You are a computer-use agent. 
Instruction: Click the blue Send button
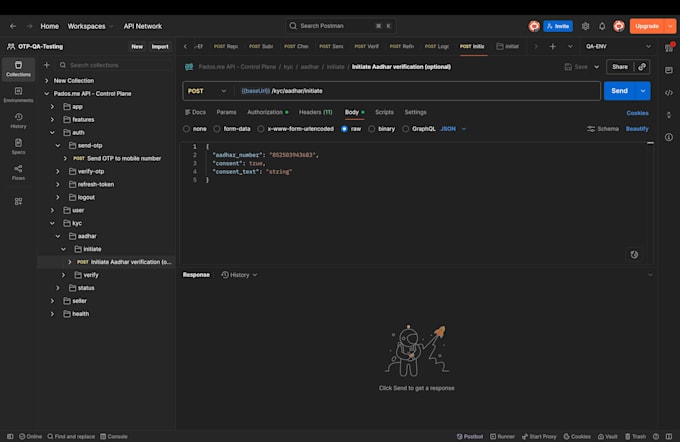pyautogui.click(x=619, y=91)
